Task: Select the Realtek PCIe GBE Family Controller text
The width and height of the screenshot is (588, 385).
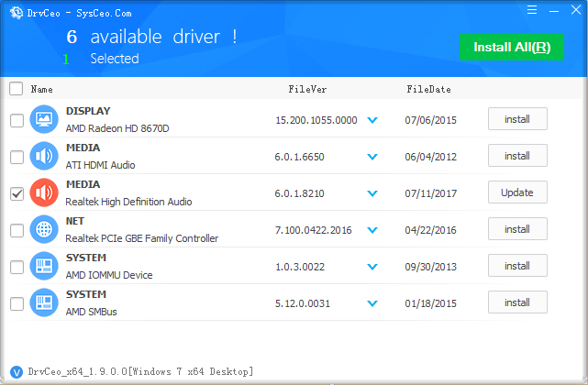Action: pos(142,238)
